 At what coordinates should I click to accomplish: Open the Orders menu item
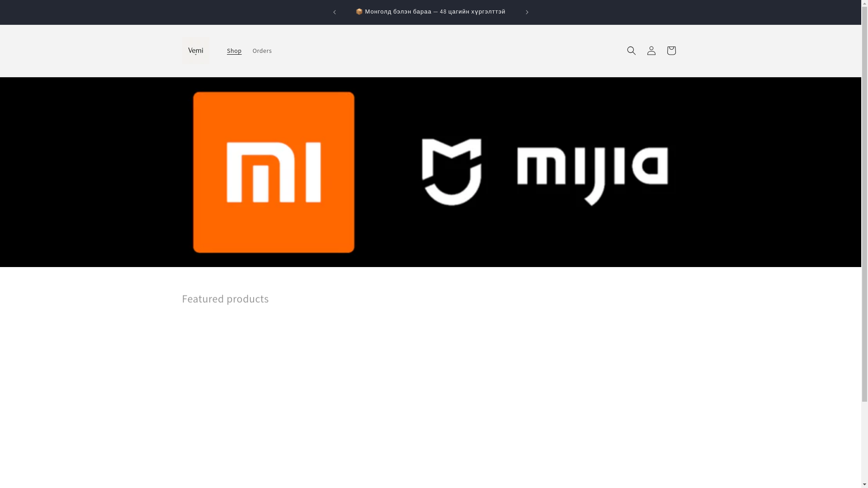point(262,51)
